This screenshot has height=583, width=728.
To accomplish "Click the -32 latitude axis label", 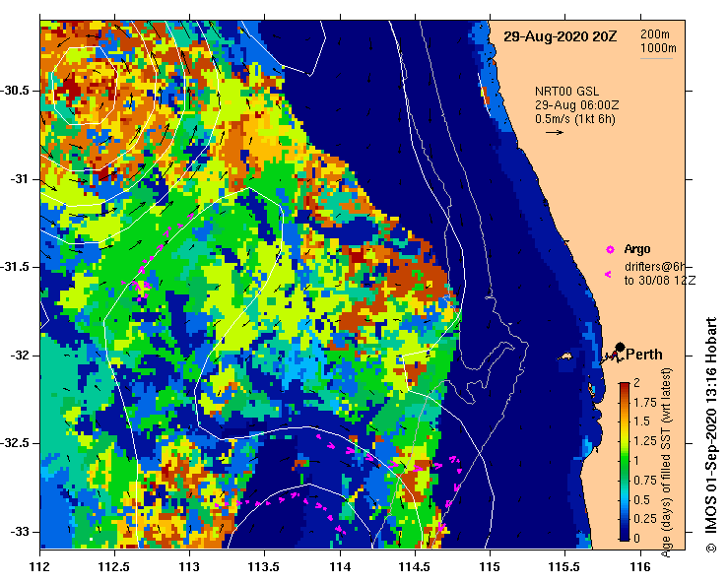I will 20,356.
